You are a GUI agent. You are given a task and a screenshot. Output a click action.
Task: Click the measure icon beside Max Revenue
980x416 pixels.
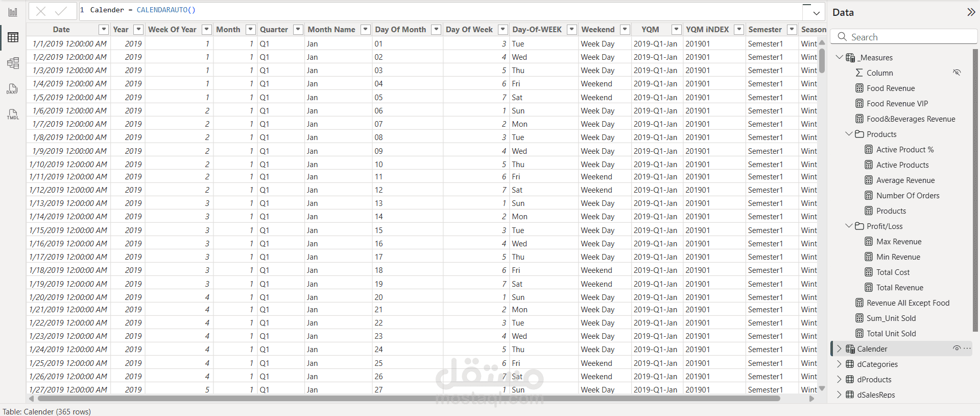click(869, 242)
